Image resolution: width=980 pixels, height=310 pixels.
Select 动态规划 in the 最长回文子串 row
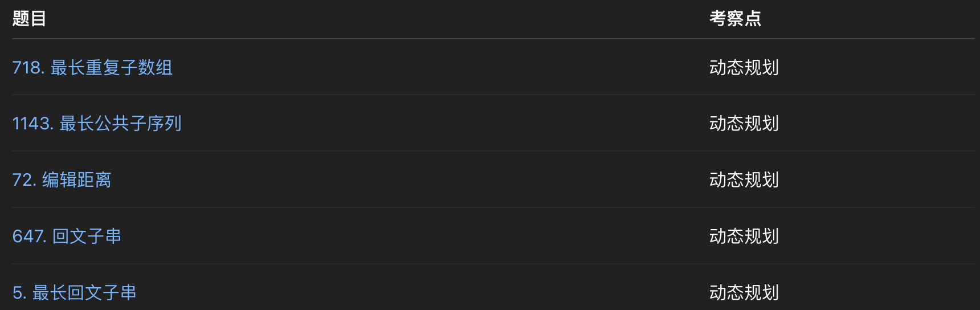[744, 293]
